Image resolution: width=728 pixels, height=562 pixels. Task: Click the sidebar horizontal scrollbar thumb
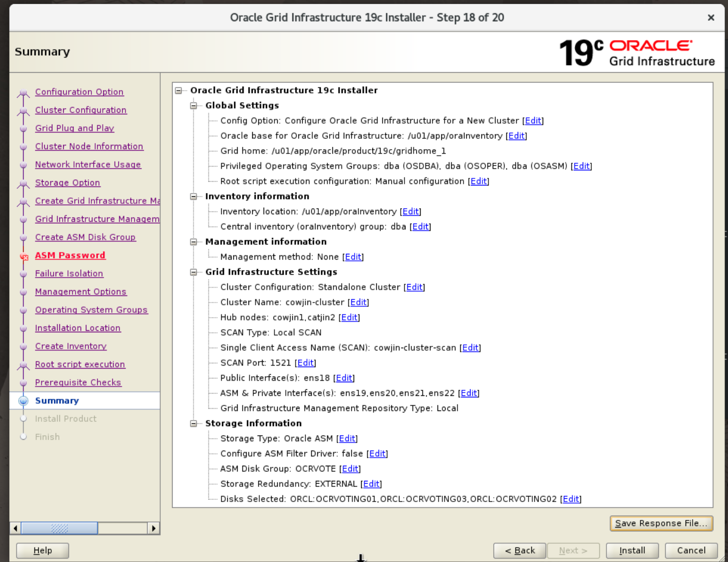point(59,528)
